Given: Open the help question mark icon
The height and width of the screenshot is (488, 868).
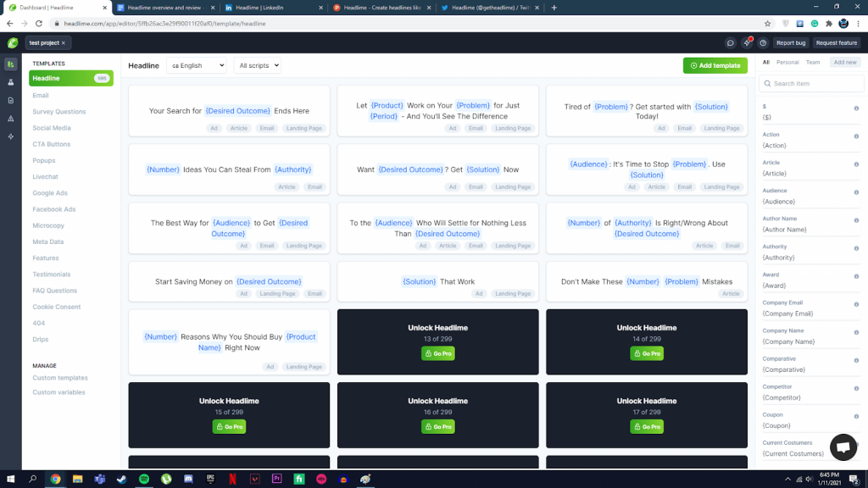Looking at the screenshot, I should pos(763,43).
